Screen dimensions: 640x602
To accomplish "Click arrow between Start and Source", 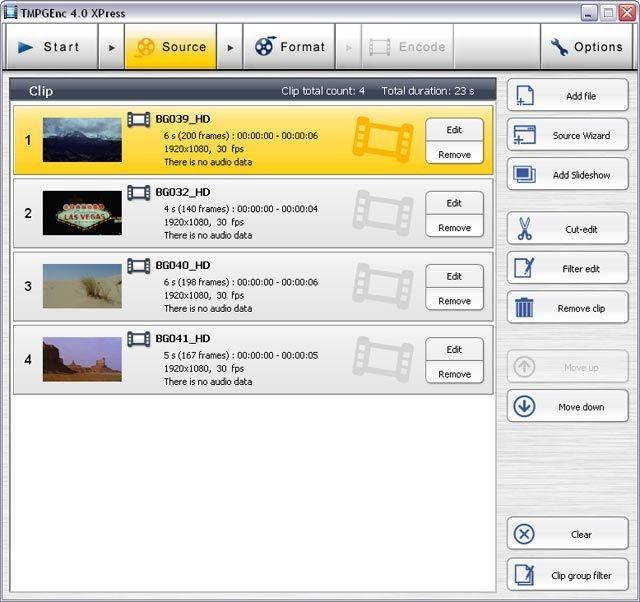I will 111,47.
